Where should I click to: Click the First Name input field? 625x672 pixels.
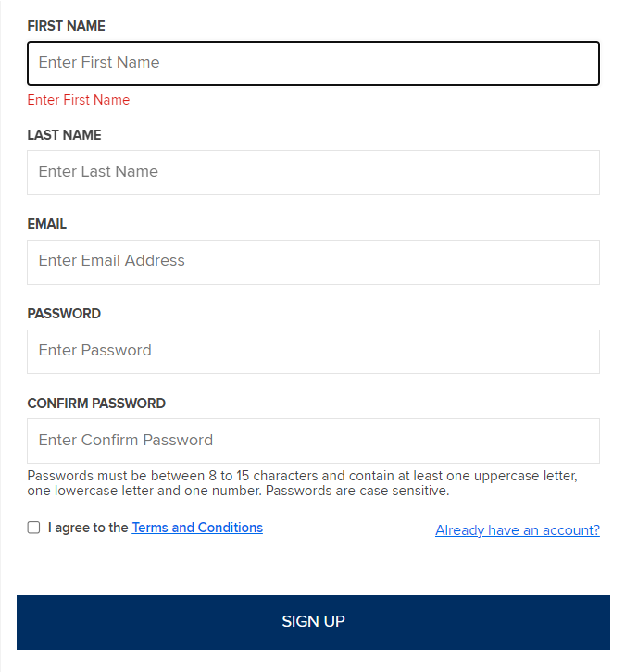point(313,63)
